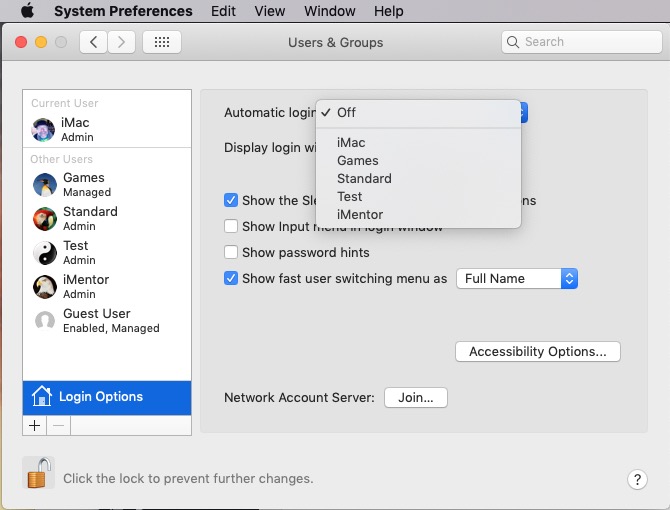The width and height of the screenshot is (670, 510).
Task: Click the Network Account Server label
Action: (299, 398)
